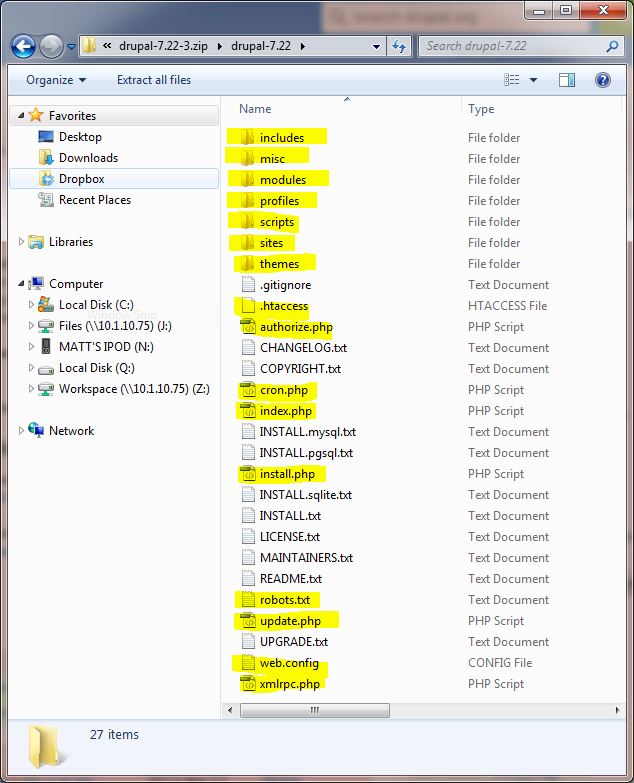Select MAINTAINERS.txt file name
The width and height of the screenshot is (634, 783).
(x=307, y=558)
